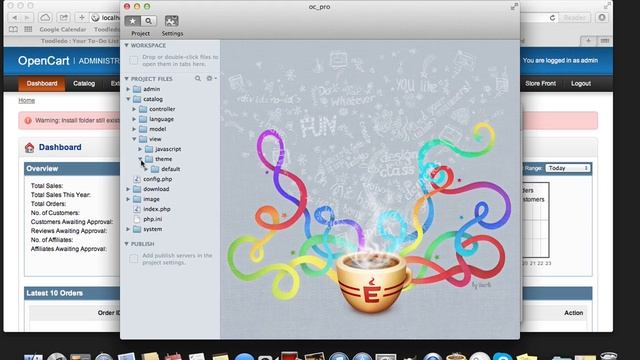Viewport: 640px width, 360px height.
Task: Collapse the theme folder
Action: 140,159
